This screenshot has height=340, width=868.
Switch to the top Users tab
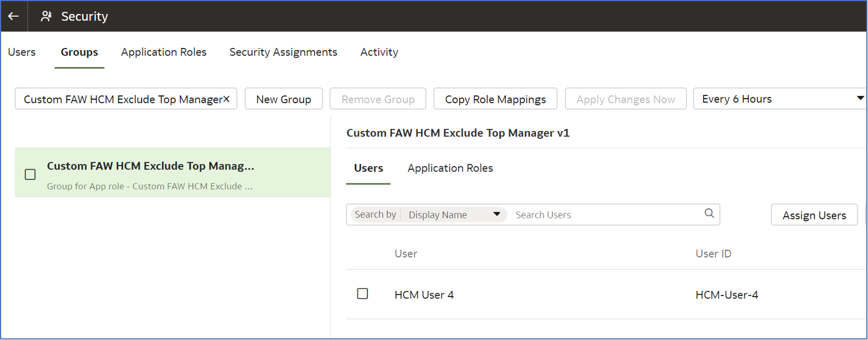pos(22,52)
